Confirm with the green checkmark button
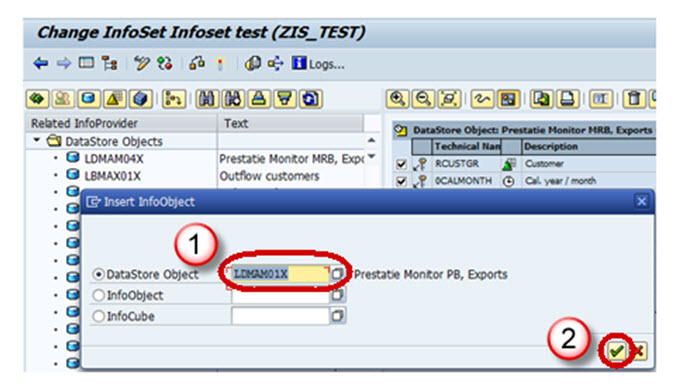This screenshot has height=388, width=674. [x=616, y=351]
